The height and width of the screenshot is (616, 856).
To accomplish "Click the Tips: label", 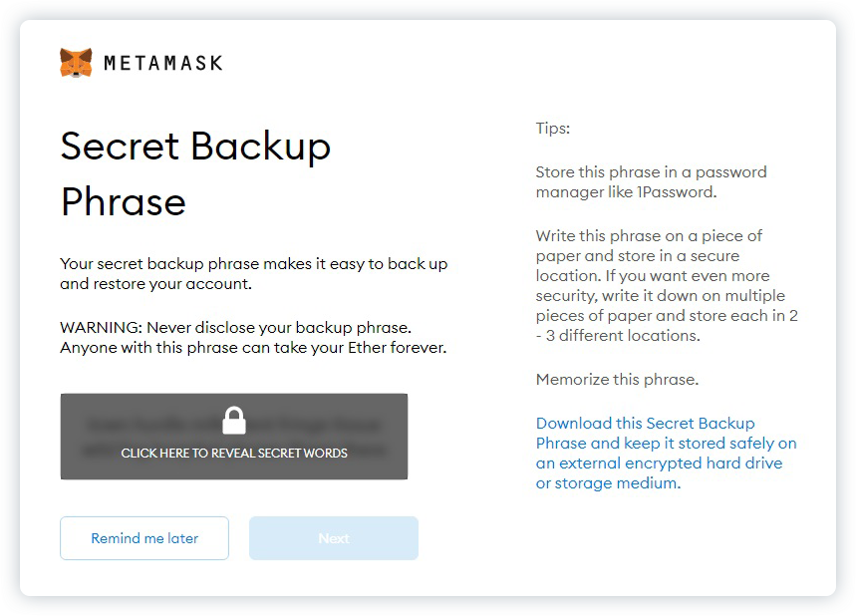I will pyautogui.click(x=552, y=129).
